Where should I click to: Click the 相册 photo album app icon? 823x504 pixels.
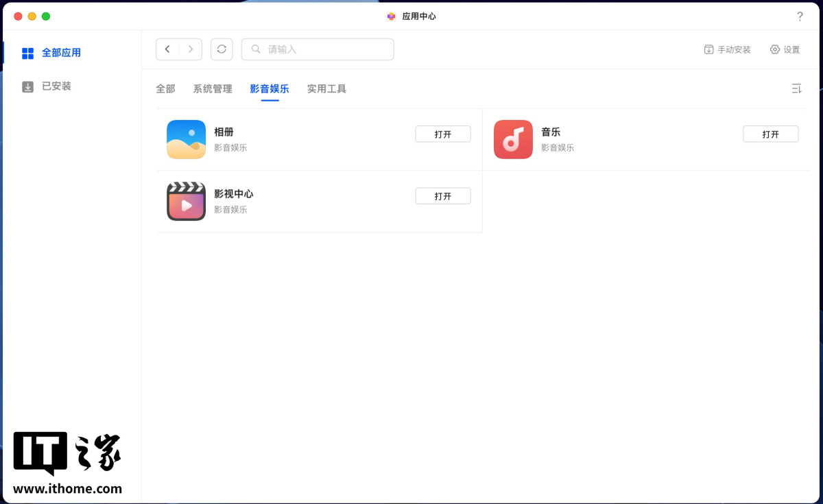pyautogui.click(x=186, y=139)
